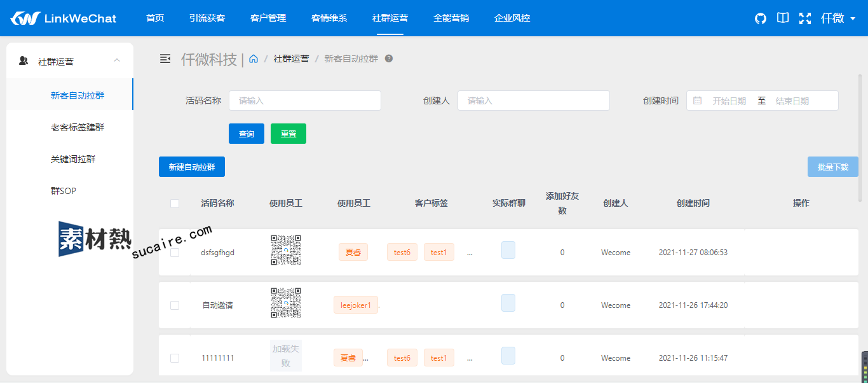Collapse sidebar with the hamburger icon

[x=165, y=59]
